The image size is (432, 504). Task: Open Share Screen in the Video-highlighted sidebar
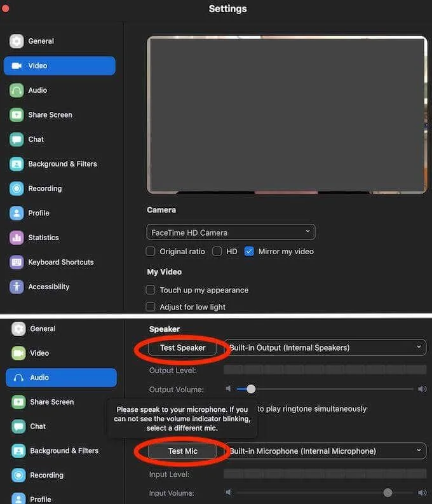pyautogui.click(x=41, y=115)
